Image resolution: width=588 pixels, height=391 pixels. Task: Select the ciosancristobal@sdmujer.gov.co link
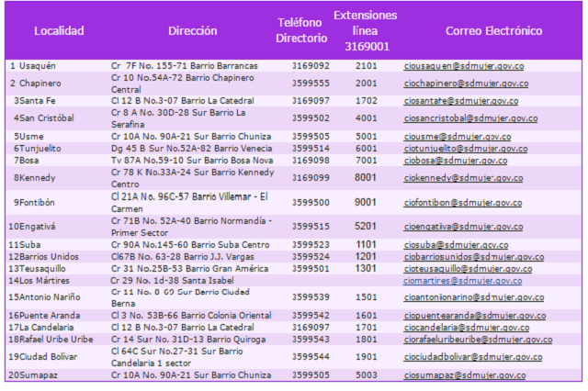470,118
